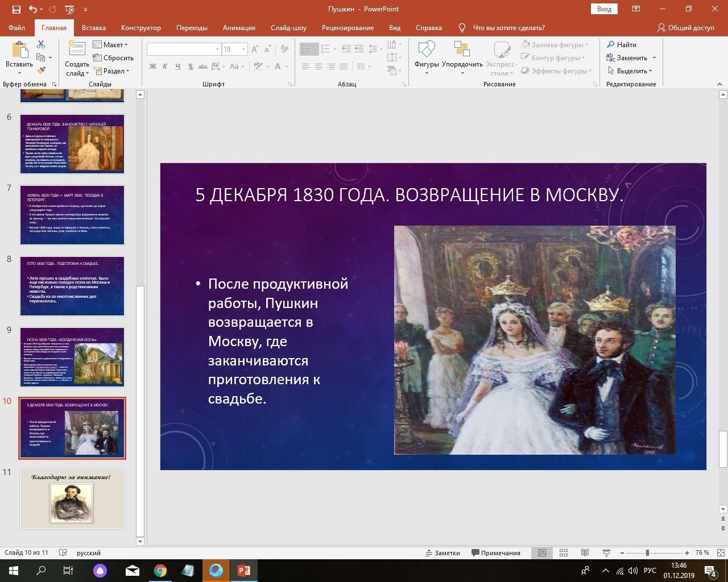728x582 pixels.
Task: Click the language indicator русский
Action: coord(89,552)
